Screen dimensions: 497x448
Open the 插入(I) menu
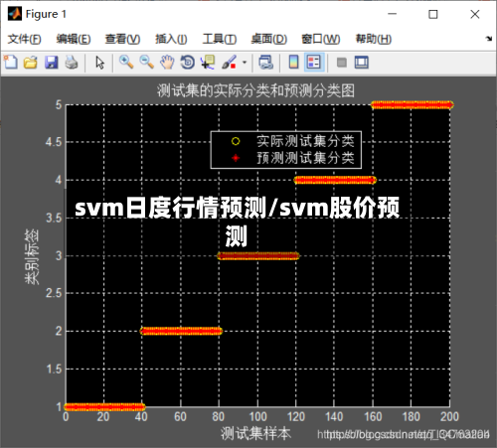tap(171, 39)
